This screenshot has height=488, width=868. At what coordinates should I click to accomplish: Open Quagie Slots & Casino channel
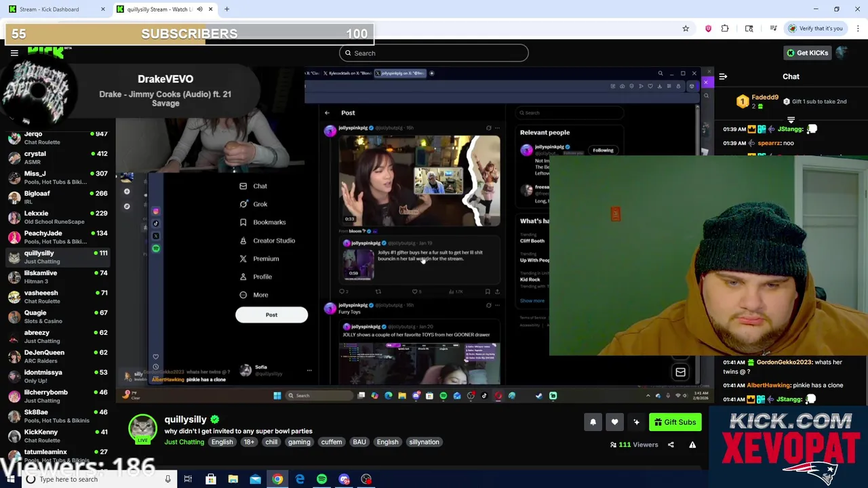pos(58,317)
